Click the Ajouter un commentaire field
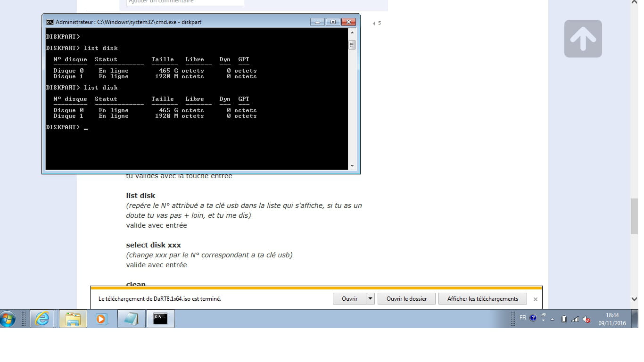Image resolution: width=644 pixels, height=362 pixels. point(185,2)
